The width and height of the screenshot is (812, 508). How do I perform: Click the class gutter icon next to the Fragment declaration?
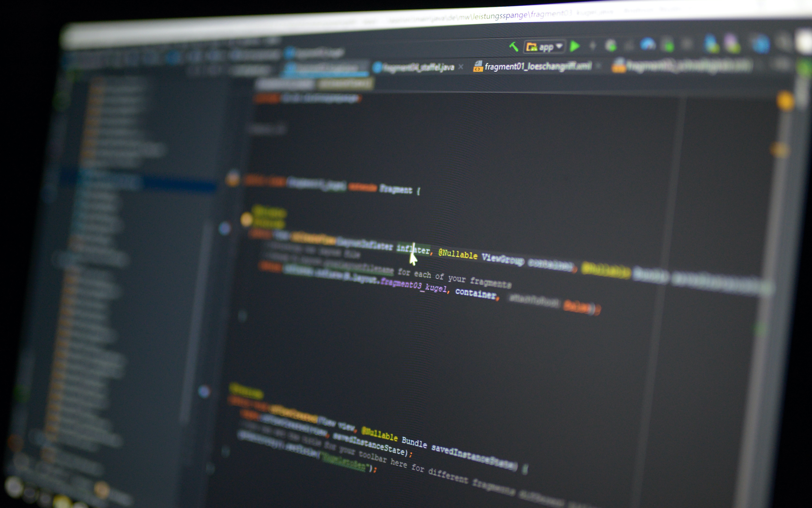coord(232,178)
